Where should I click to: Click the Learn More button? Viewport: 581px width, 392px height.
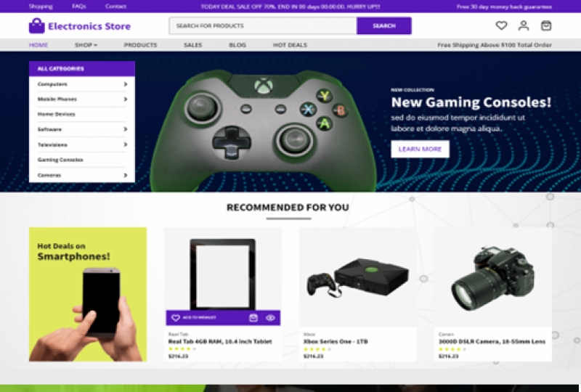420,149
